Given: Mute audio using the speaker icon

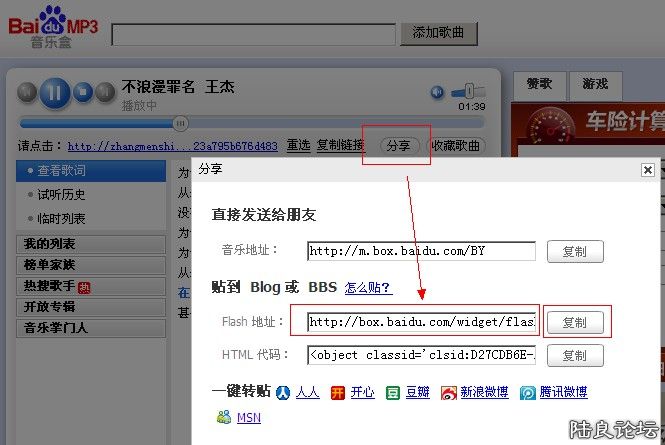Looking at the screenshot, I should 437,93.
